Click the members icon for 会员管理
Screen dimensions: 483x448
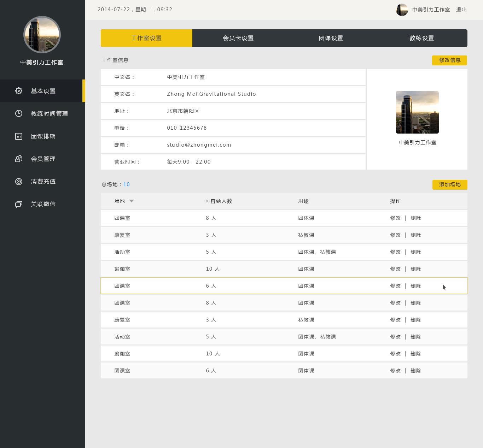point(19,159)
